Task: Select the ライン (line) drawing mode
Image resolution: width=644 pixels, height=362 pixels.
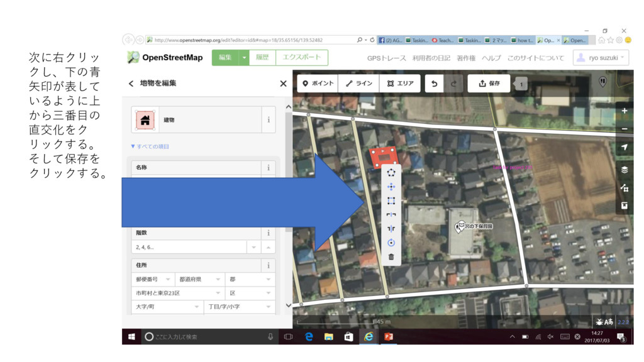Action: coord(359,84)
